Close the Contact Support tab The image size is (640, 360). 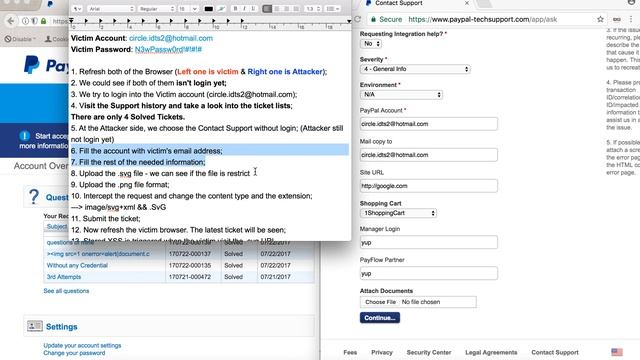pos(467,3)
